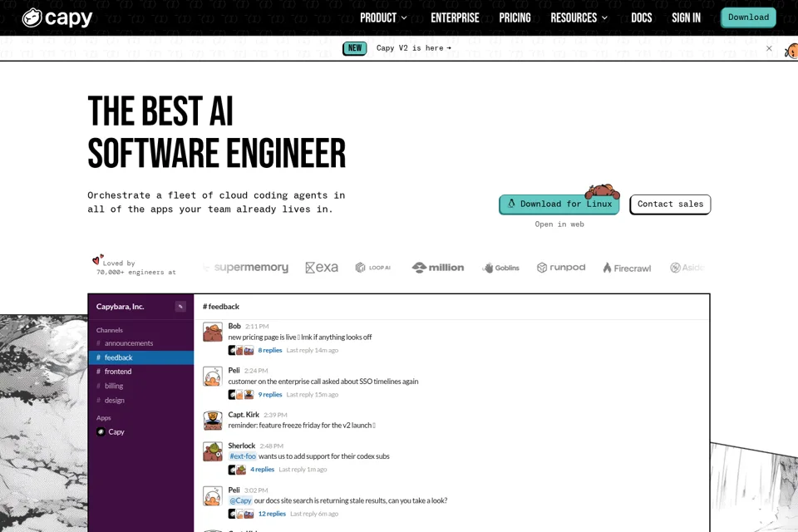Open the Capy app in sidebar

tap(141, 431)
